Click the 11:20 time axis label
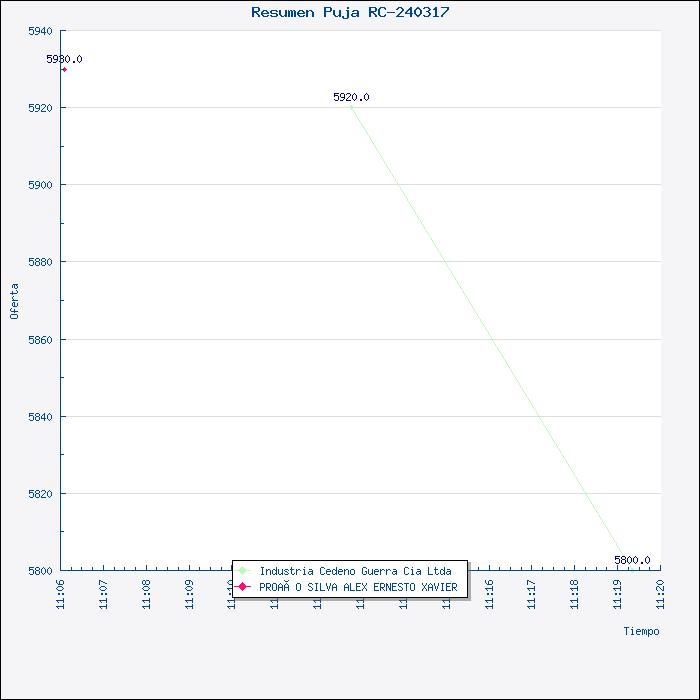The width and height of the screenshot is (700, 700). point(660,595)
